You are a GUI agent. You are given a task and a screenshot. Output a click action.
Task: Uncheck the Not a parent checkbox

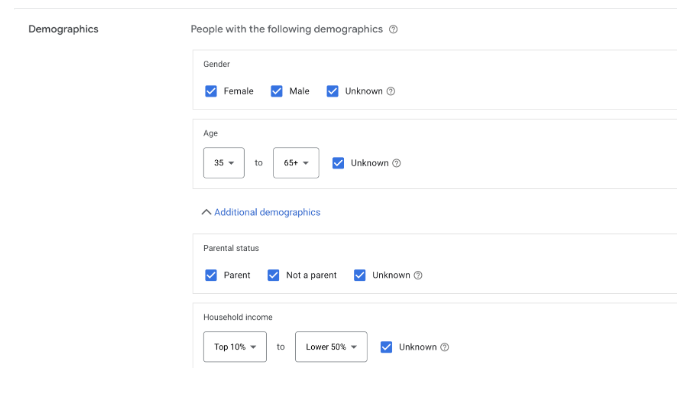(x=273, y=275)
